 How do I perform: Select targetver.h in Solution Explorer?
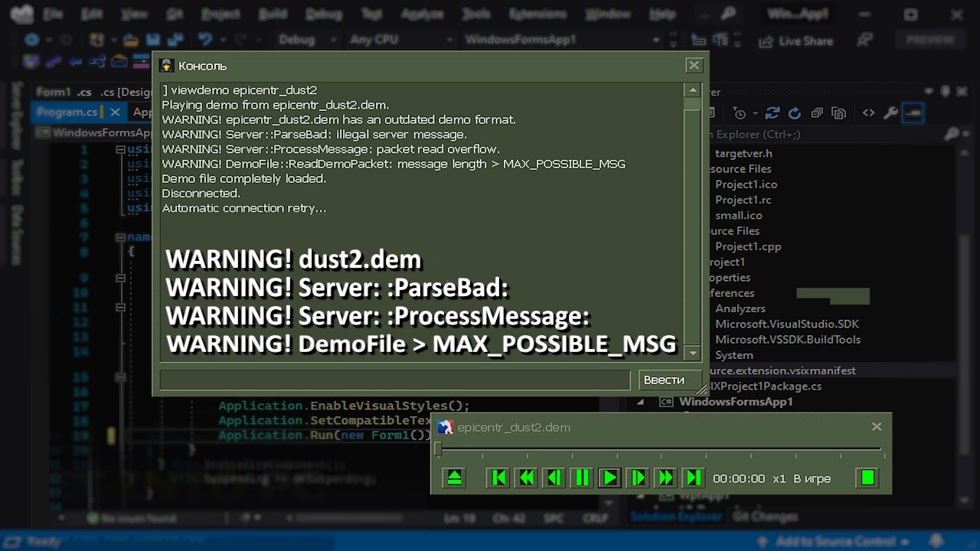tap(743, 153)
